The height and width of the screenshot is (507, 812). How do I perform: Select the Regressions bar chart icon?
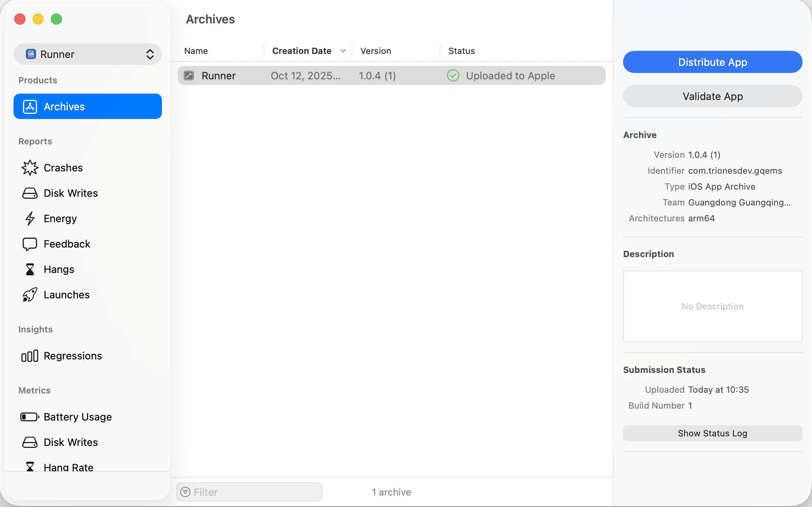[x=30, y=356]
